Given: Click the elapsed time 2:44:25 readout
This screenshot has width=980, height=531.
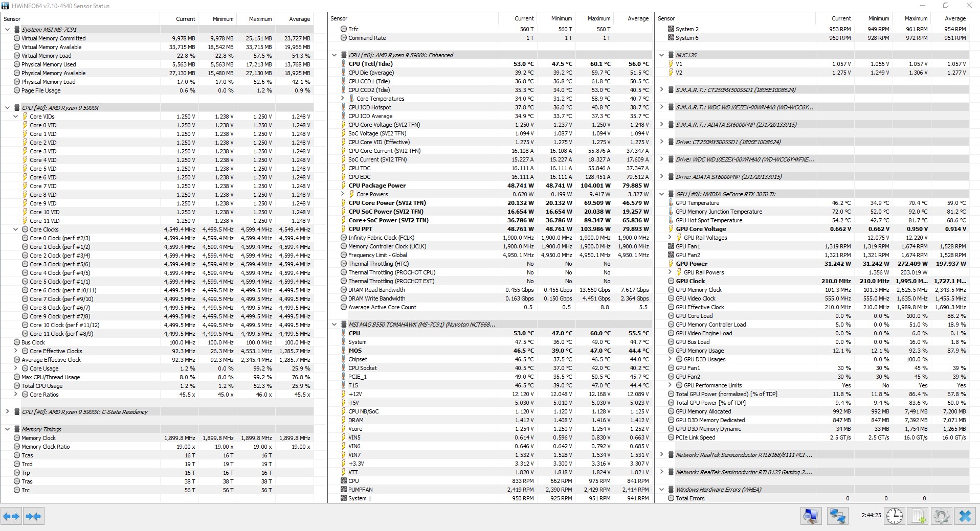Looking at the screenshot, I should coord(871,515).
